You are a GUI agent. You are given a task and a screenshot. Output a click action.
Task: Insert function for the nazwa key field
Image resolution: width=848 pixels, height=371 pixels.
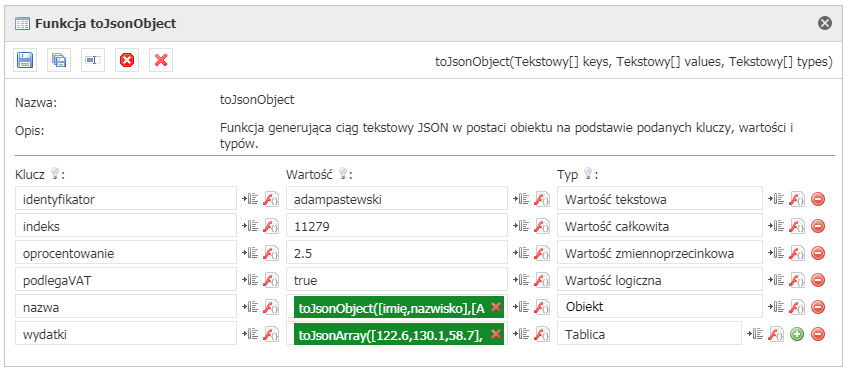(x=270, y=307)
